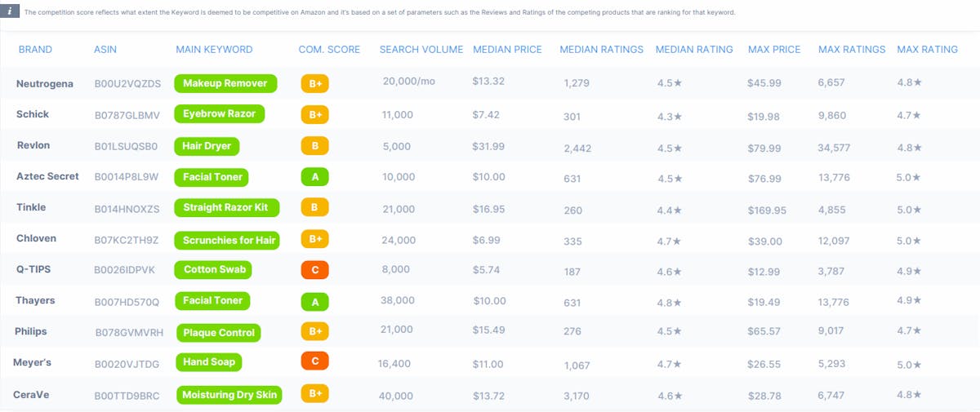
Task: Click the Philips brand name
Action: pos(31,331)
